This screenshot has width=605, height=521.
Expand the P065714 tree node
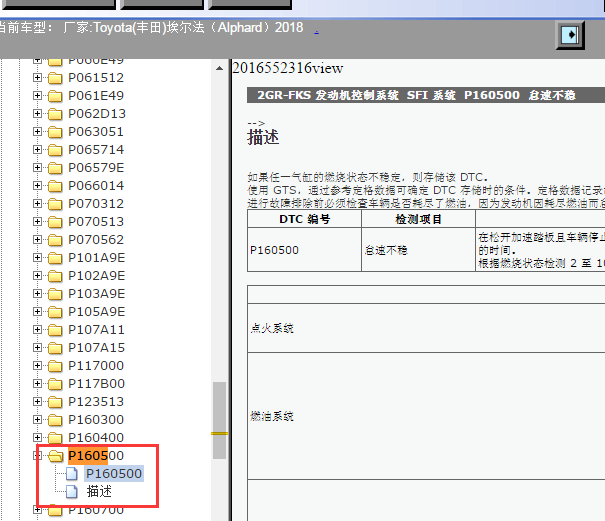[x=37, y=149]
